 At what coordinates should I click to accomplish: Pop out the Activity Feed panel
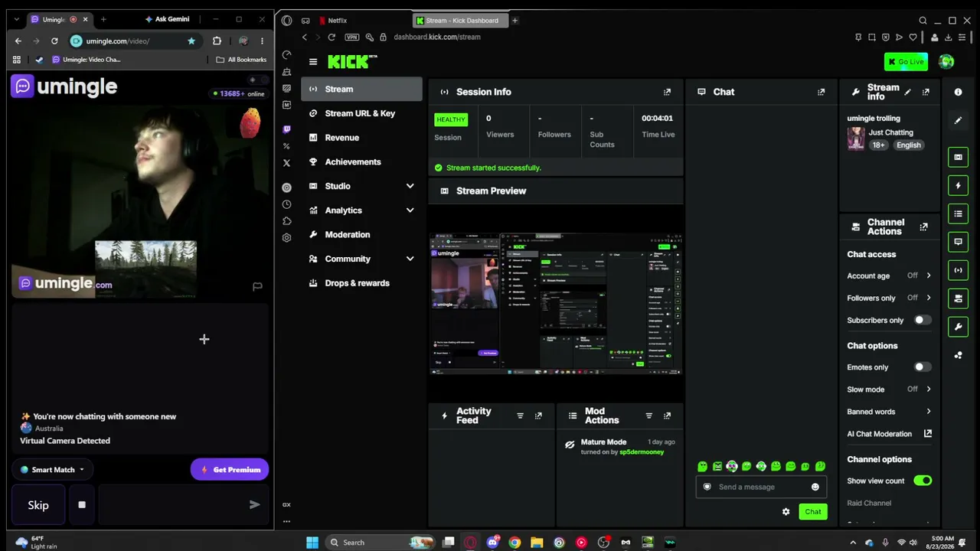tap(538, 416)
